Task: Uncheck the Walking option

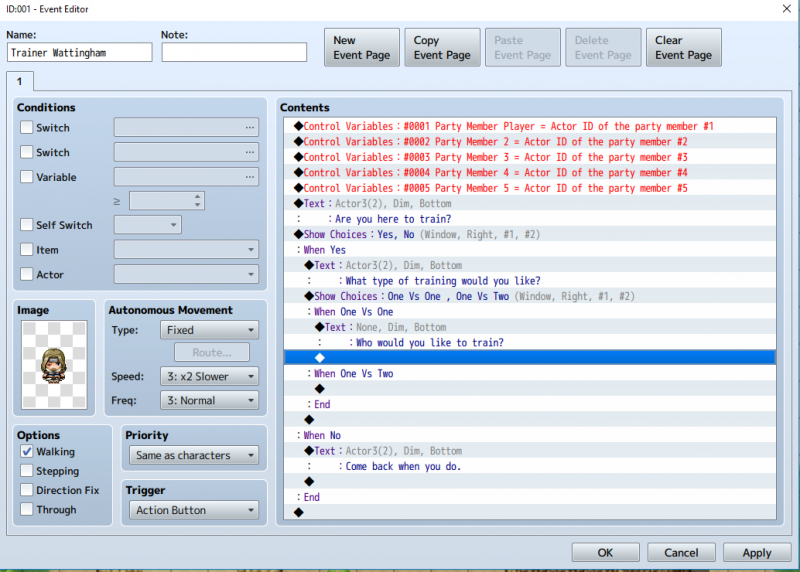Action: click(27, 452)
